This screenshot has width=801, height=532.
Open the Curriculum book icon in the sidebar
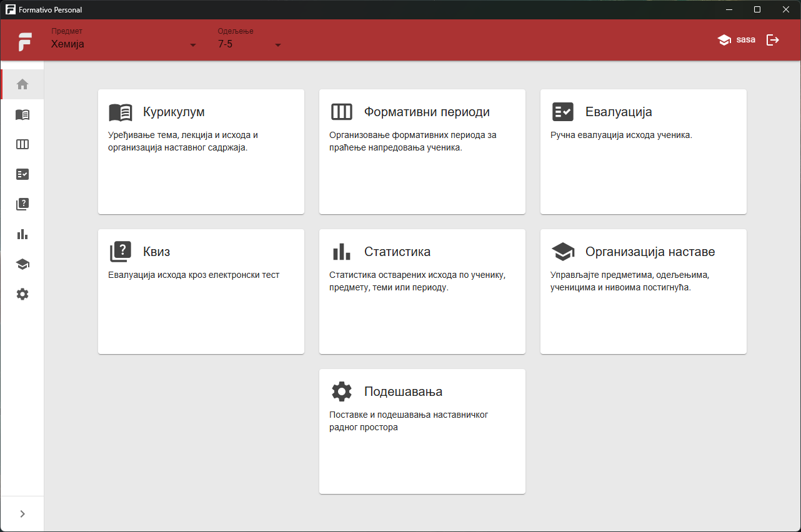tap(22, 114)
